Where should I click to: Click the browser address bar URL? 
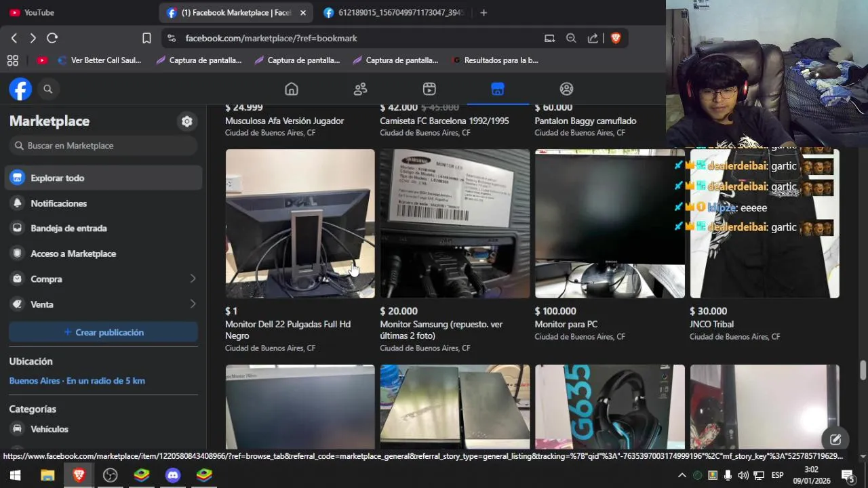pyautogui.click(x=271, y=39)
